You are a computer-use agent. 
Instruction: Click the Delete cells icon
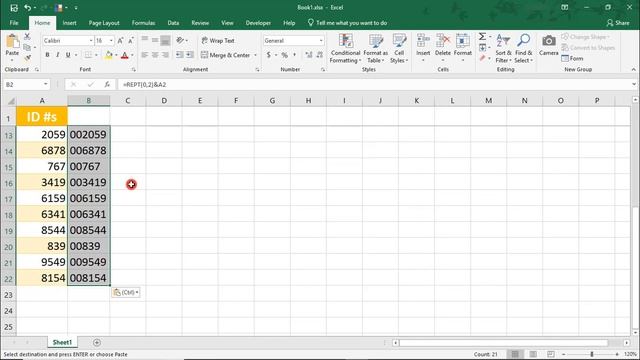point(443,41)
